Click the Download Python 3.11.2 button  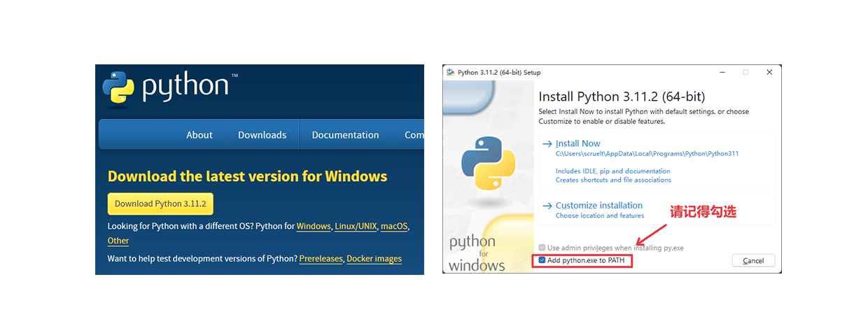pyautogui.click(x=160, y=204)
